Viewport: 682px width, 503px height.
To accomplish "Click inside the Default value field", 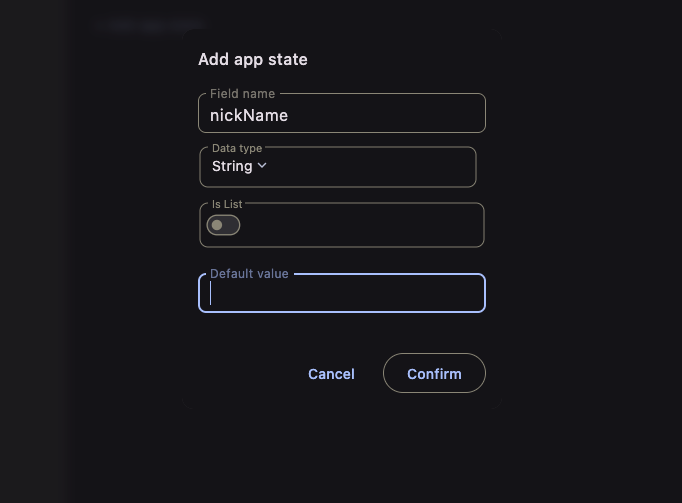I will (x=342, y=293).
